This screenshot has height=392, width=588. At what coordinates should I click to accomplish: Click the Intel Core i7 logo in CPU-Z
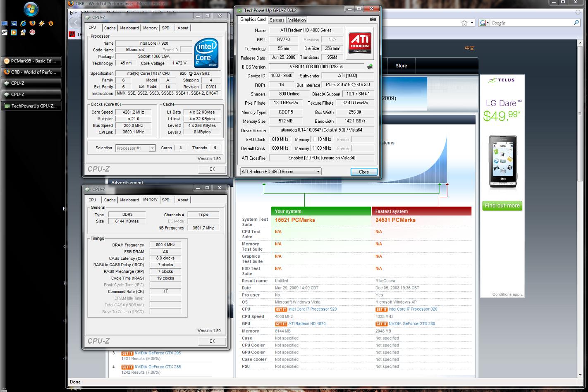[x=206, y=53]
